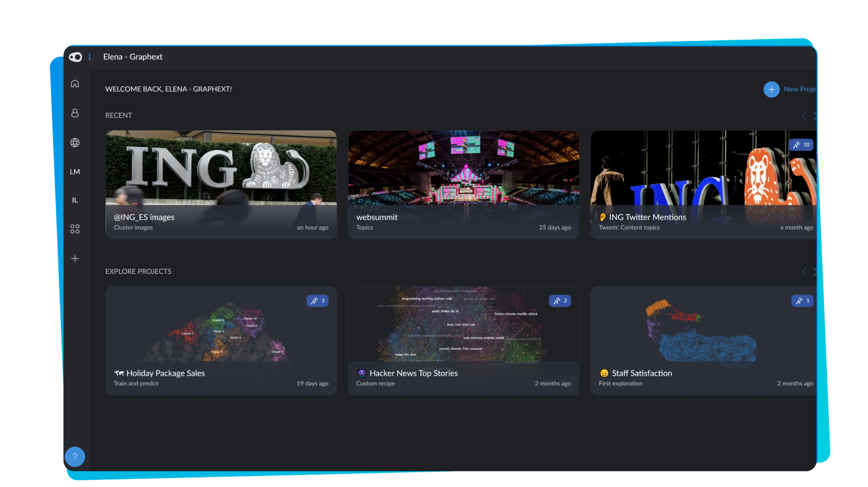Show previous Explore Projects with left chevron
This screenshot has height=487, width=868.
pyautogui.click(x=804, y=272)
